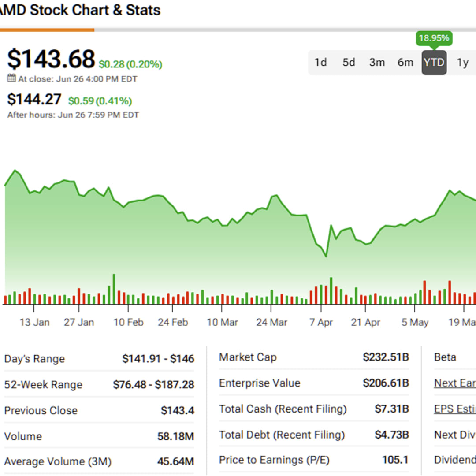
Task: Click the 7 Apr axis label
Action: coord(321,322)
